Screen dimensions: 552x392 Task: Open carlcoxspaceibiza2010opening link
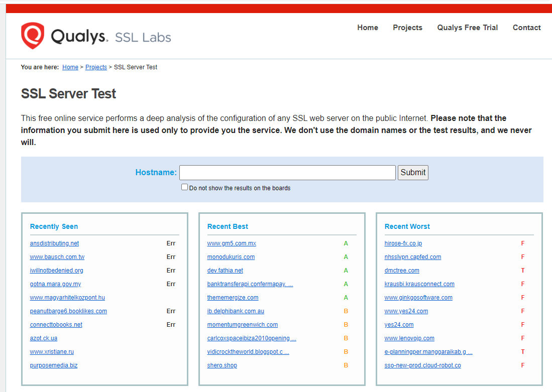point(251,338)
